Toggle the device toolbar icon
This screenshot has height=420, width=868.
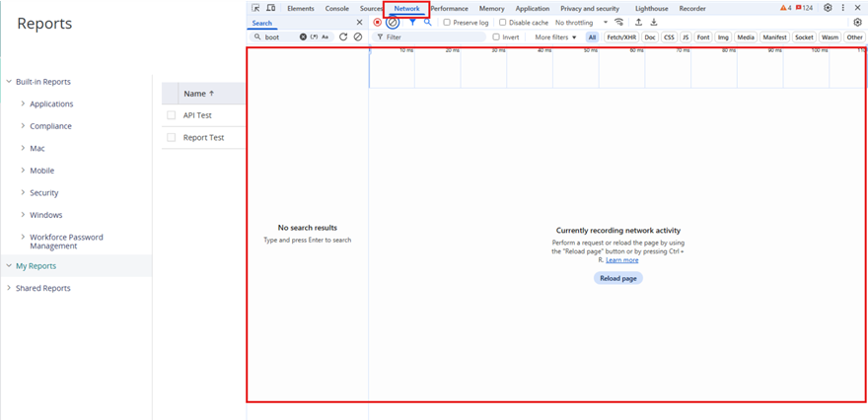270,8
